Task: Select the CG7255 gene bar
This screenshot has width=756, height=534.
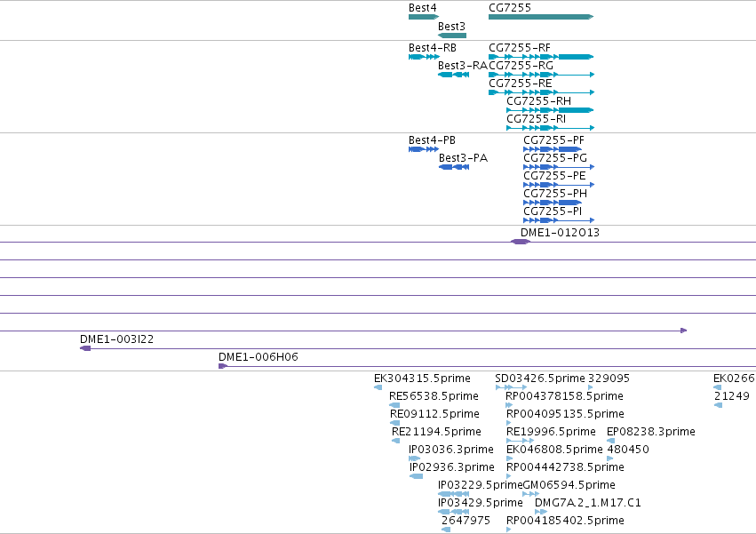Action: click(x=541, y=17)
